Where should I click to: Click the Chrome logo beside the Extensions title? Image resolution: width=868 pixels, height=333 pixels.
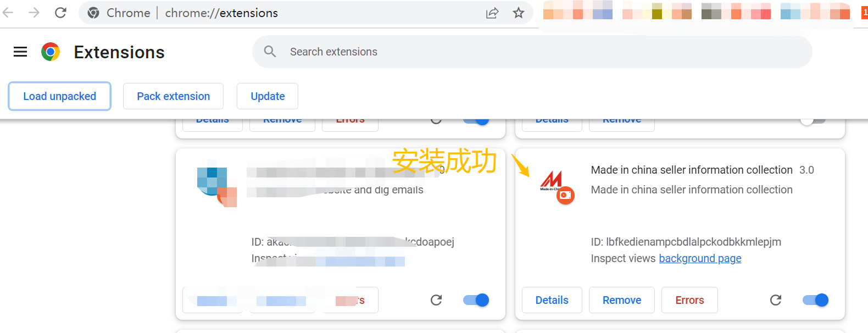pos(51,52)
